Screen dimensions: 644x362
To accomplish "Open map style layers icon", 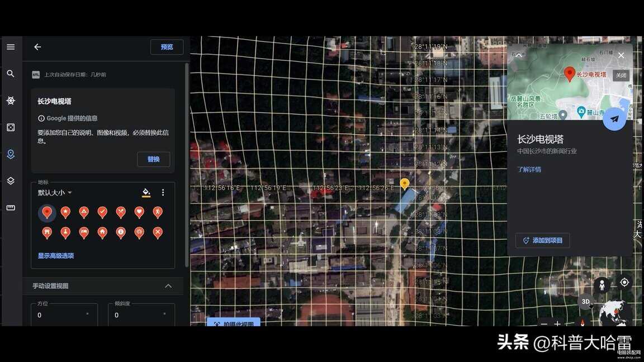I will point(11,181).
